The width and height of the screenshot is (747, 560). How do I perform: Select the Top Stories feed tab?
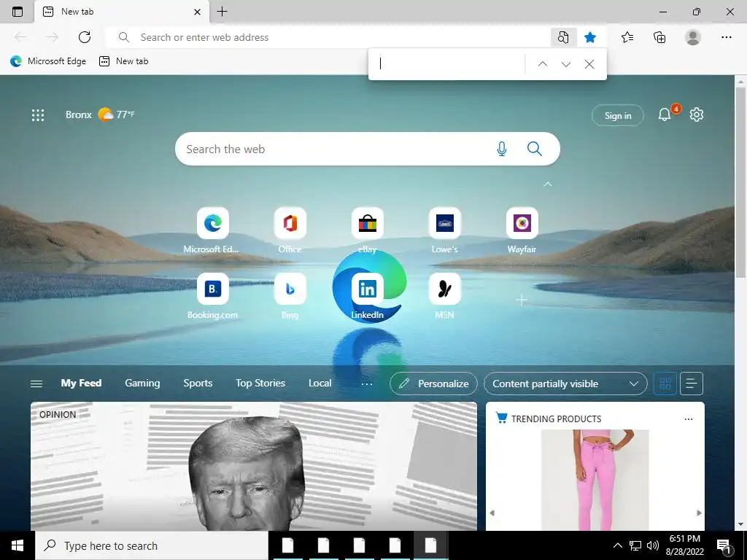pos(260,384)
